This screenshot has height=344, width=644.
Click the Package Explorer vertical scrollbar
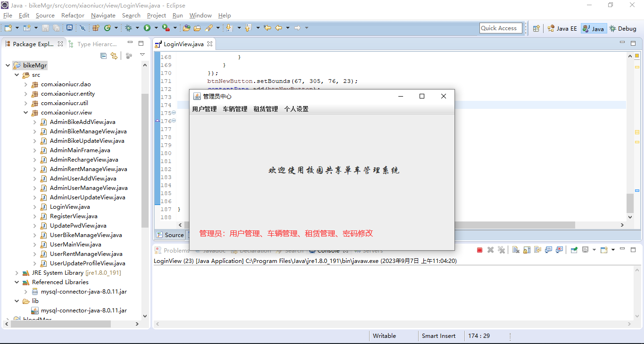pos(145,160)
